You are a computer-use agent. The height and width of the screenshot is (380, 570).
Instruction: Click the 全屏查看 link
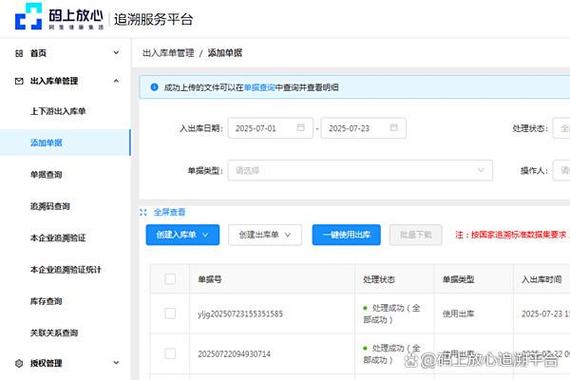(x=169, y=212)
